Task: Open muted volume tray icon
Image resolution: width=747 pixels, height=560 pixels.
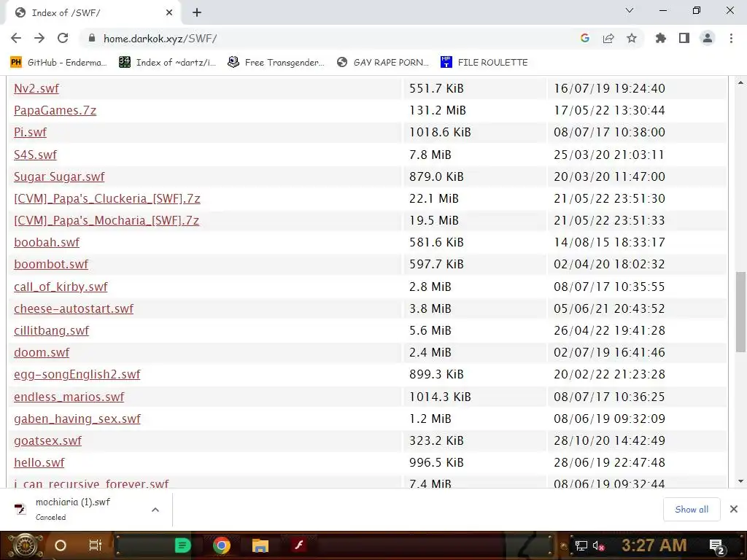Action: (x=598, y=546)
